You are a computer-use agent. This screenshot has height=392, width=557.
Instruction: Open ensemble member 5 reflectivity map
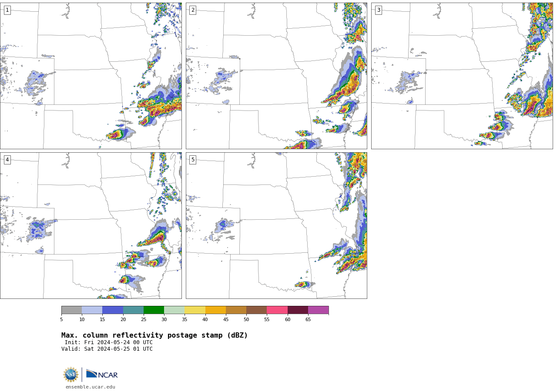[276, 225]
